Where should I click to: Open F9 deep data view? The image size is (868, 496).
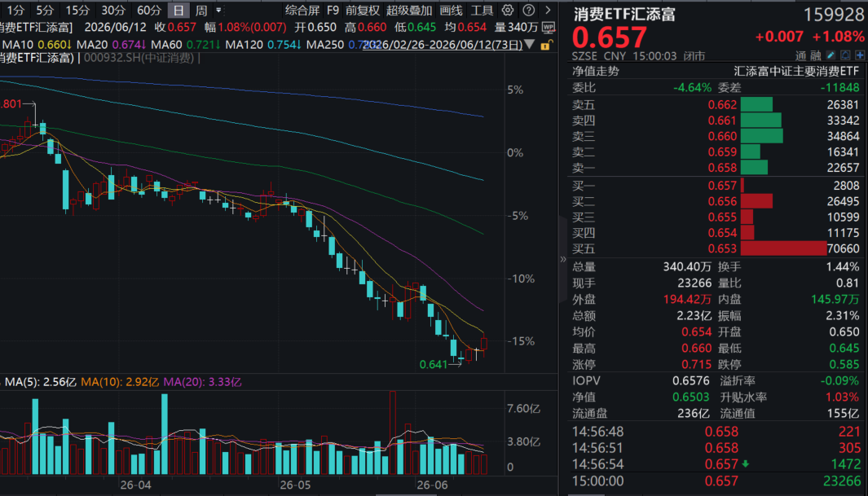coord(333,10)
